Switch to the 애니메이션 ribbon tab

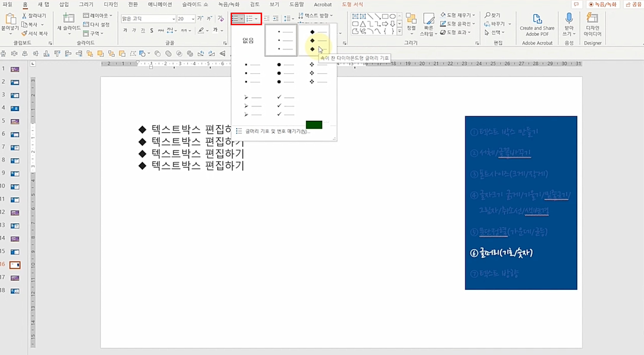click(160, 4)
